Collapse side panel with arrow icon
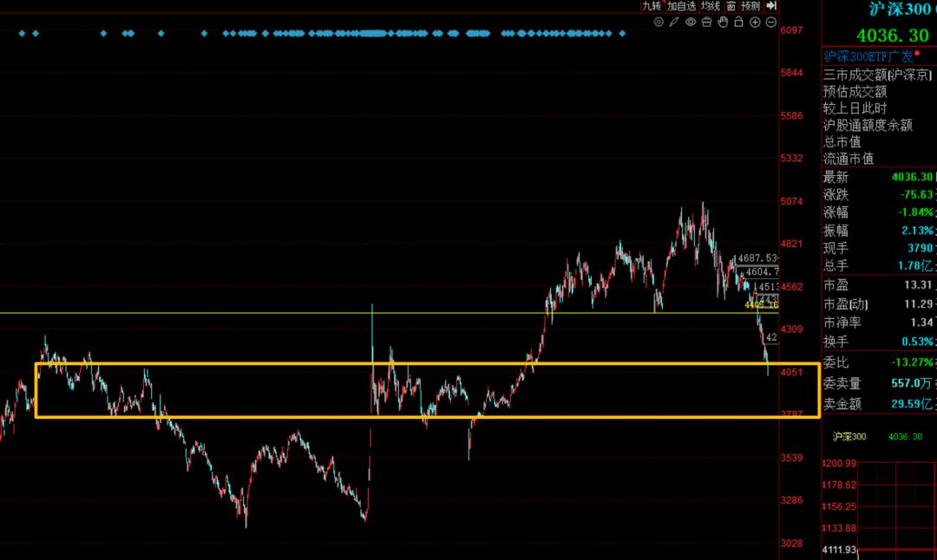The width and height of the screenshot is (937, 560). pyautogui.click(x=771, y=6)
